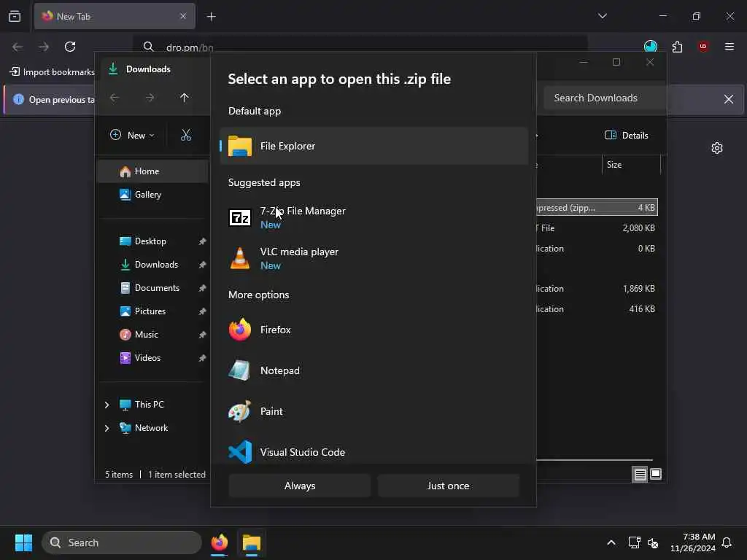Click the Search Downloads field

tap(604, 98)
